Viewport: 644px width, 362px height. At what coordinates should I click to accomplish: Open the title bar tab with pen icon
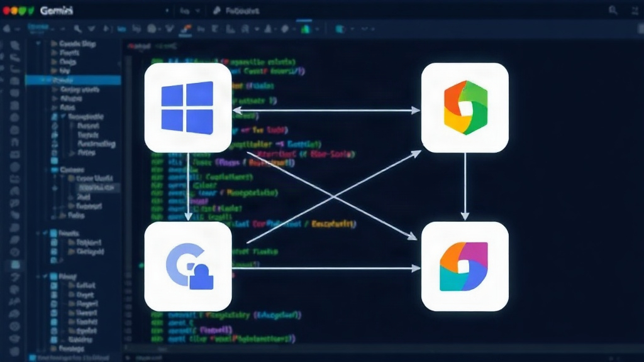(236, 11)
